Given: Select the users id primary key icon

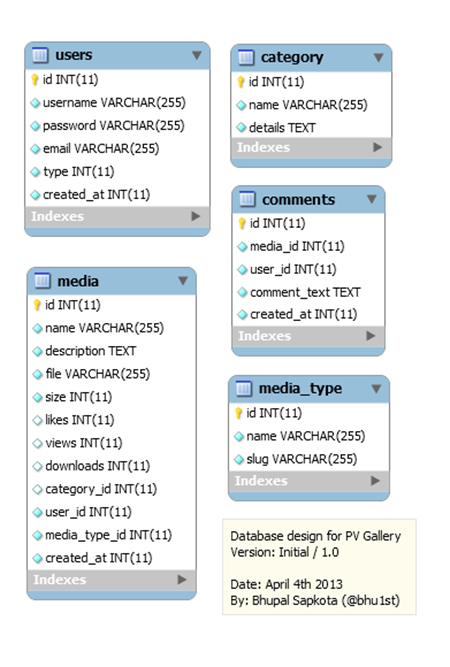Looking at the screenshot, I should click(35, 80).
